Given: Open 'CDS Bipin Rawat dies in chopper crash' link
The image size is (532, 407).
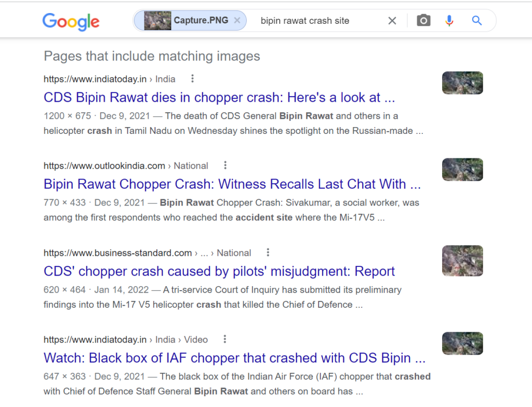Looking at the screenshot, I should point(219,98).
